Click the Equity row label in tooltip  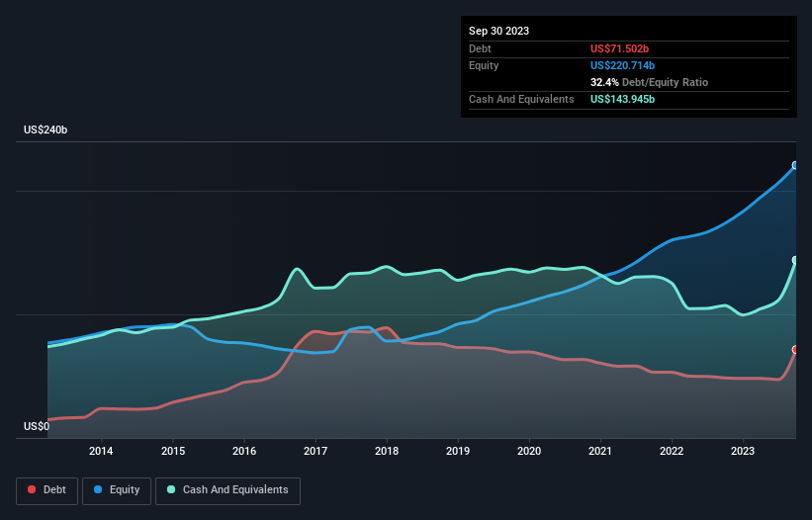point(484,65)
